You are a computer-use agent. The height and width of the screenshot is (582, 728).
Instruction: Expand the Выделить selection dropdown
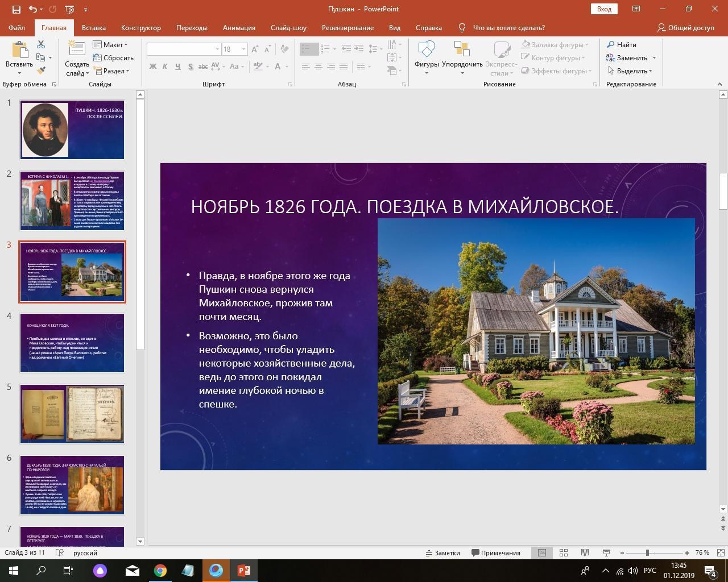pyautogui.click(x=630, y=71)
